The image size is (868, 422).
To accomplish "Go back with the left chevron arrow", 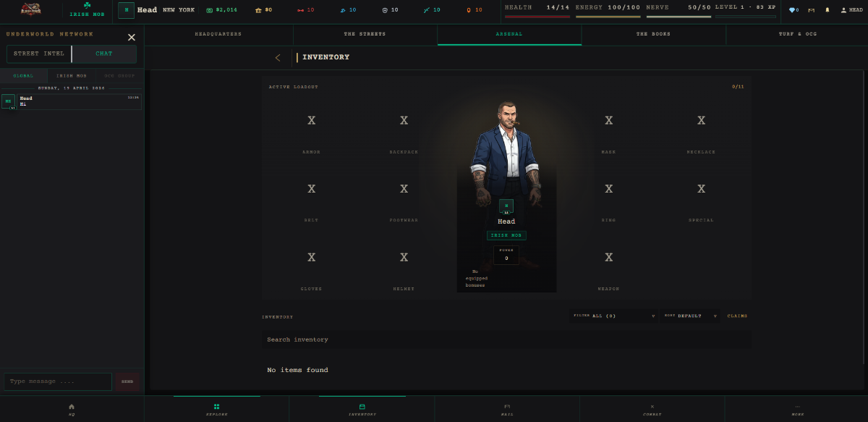I will [278, 57].
